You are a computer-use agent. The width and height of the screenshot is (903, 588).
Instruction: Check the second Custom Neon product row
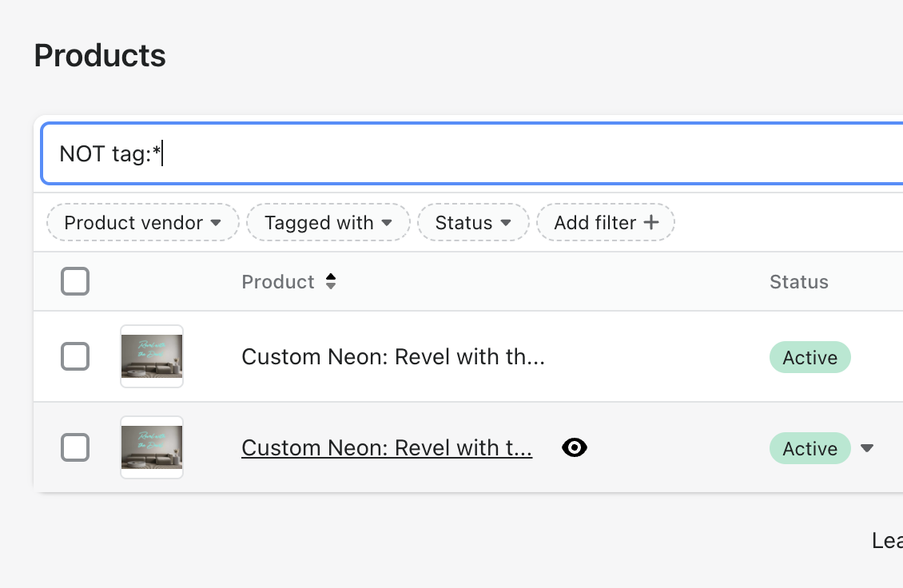(x=75, y=448)
